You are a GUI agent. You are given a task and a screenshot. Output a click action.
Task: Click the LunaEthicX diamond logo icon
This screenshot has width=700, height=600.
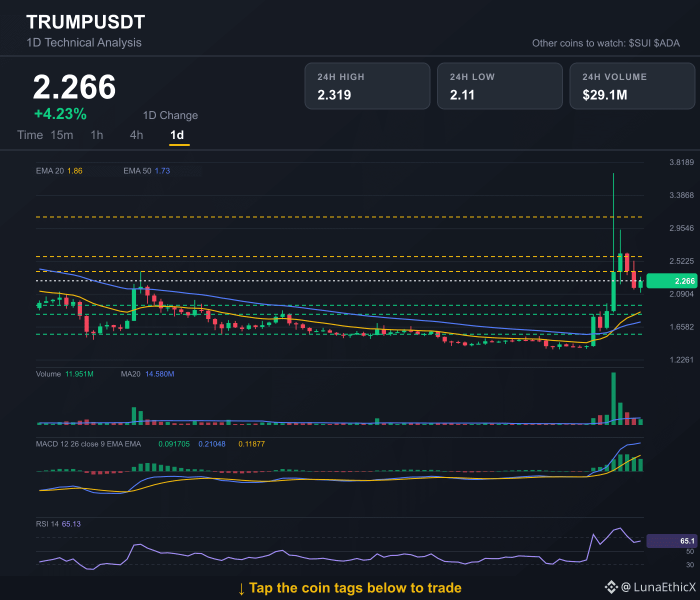pyautogui.click(x=611, y=587)
